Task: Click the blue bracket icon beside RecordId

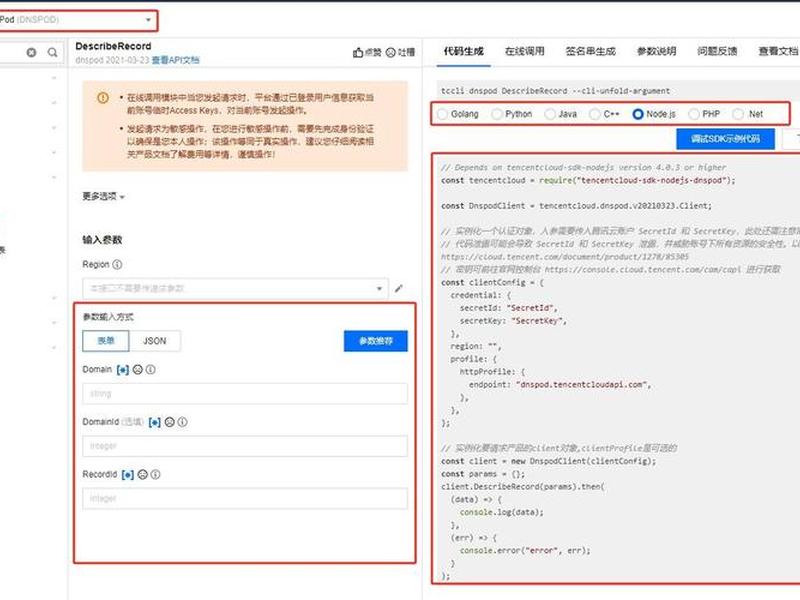Action: point(128,474)
